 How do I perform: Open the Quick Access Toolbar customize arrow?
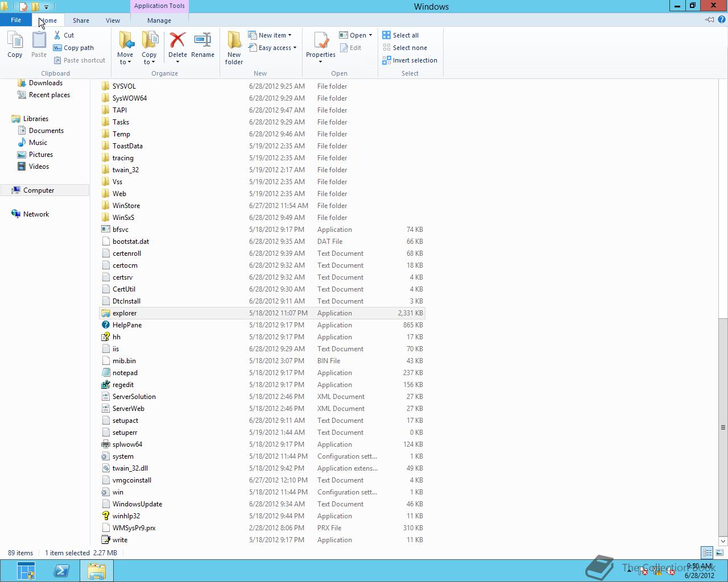click(47, 7)
